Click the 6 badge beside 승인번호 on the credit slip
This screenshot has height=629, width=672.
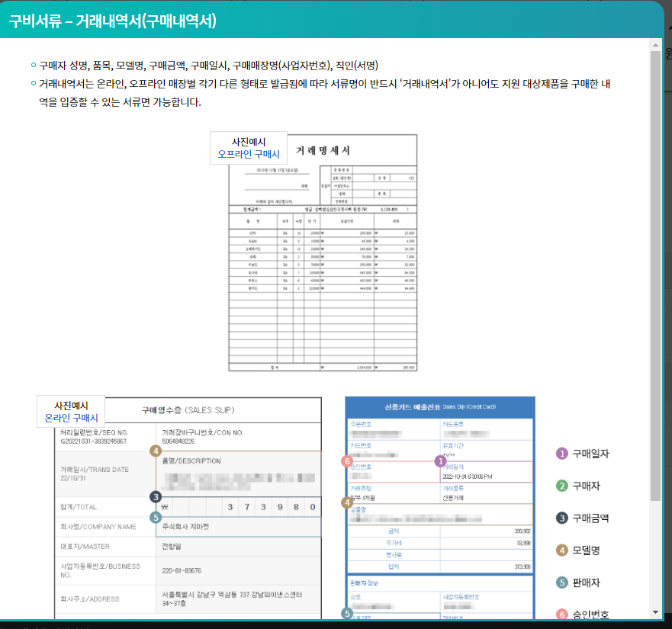[x=348, y=461]
